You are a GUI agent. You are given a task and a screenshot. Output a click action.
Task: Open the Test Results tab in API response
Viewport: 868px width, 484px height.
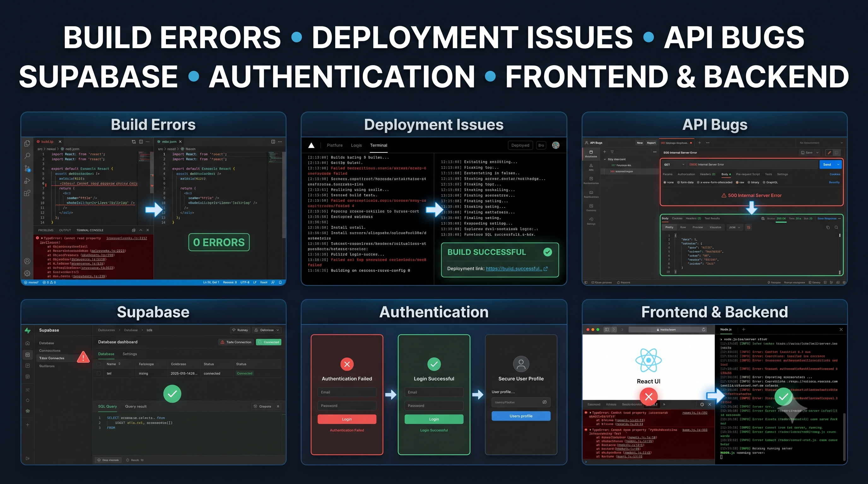pyautogui.click(x=712, y=218)
